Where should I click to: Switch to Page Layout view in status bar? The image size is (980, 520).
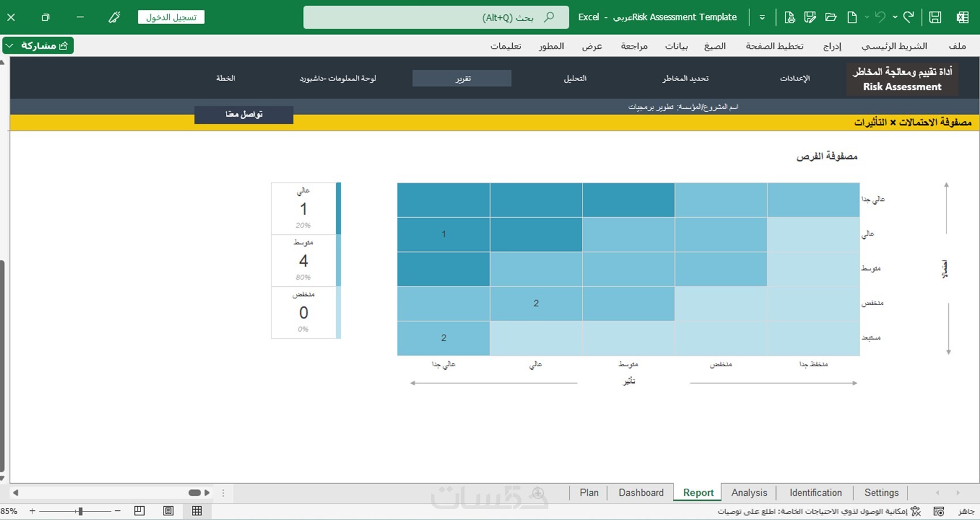pos(168,511)
